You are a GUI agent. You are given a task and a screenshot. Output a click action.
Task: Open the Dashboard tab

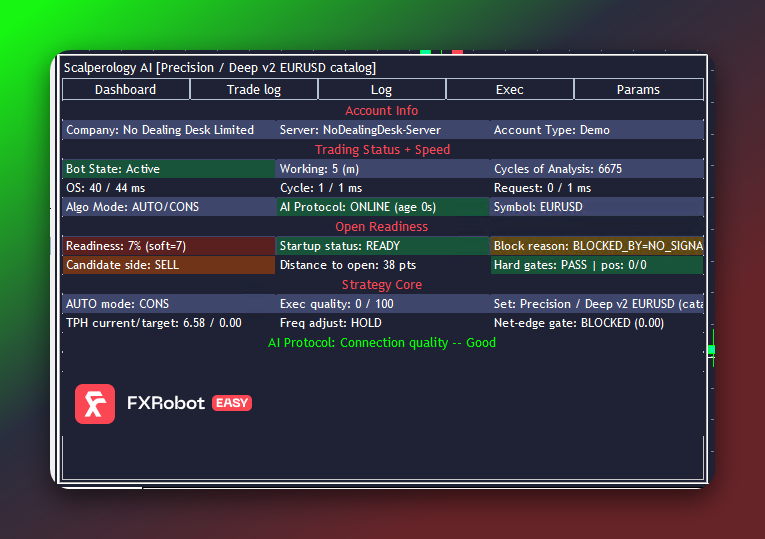coord(126,90)
